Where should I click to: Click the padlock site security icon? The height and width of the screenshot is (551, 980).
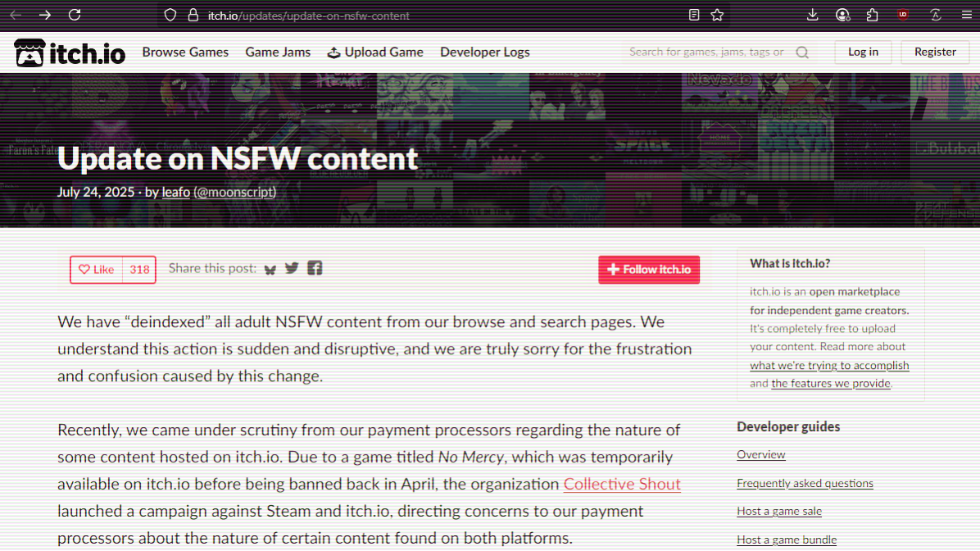193,15
